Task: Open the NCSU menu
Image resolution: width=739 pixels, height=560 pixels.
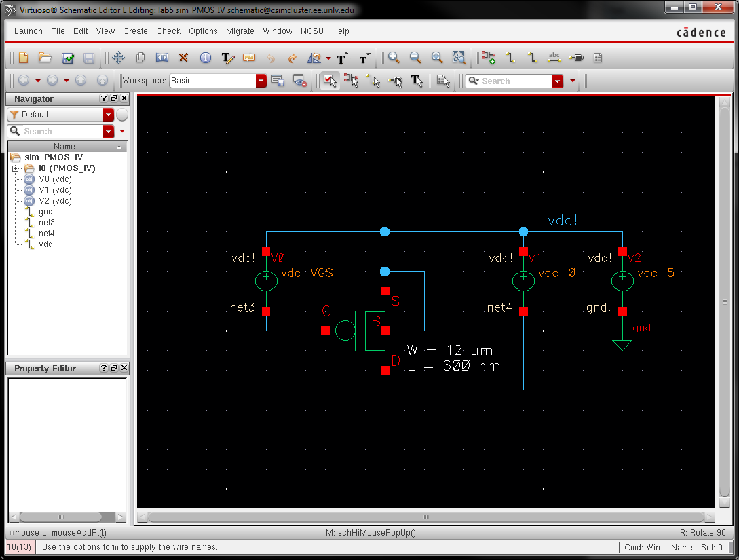Action: pyautogui.click(x=312, y=31)
